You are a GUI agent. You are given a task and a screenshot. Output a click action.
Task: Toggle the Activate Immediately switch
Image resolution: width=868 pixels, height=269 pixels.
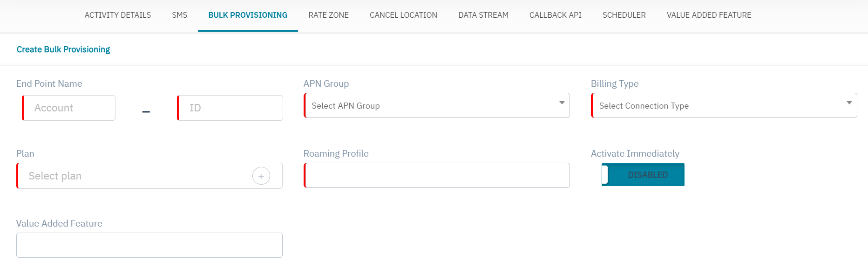coord(643,175)
